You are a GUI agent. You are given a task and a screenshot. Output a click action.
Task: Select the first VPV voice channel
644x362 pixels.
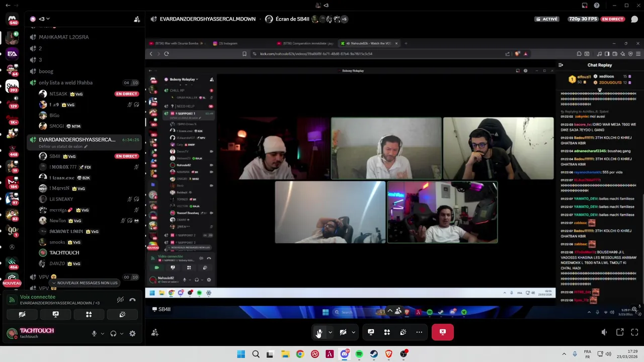(x=44, y=277)
